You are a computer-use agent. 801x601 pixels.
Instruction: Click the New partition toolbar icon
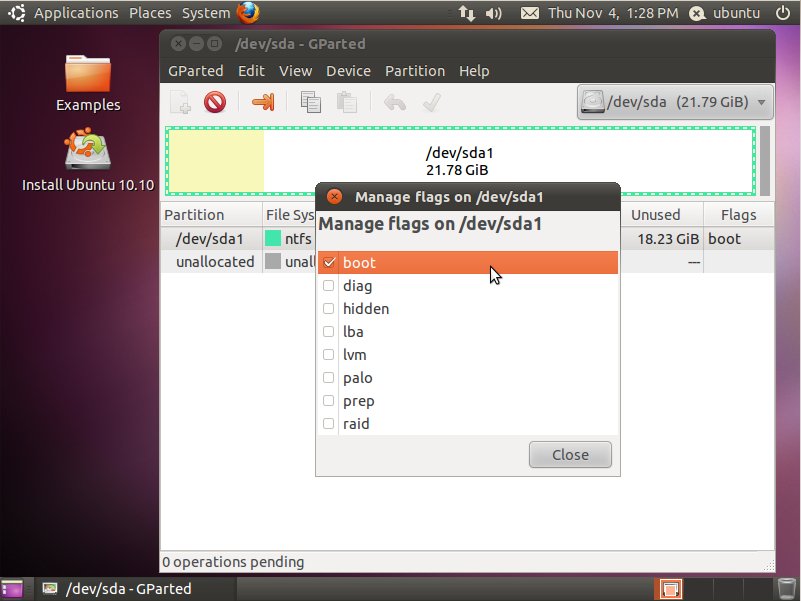pyautogui.click(x=180, y=102)
